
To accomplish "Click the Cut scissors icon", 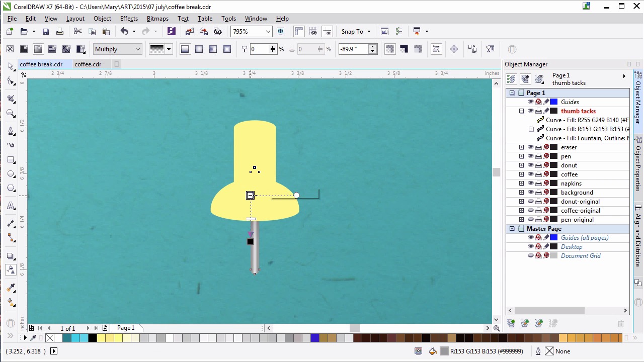I will coord(77,32).
